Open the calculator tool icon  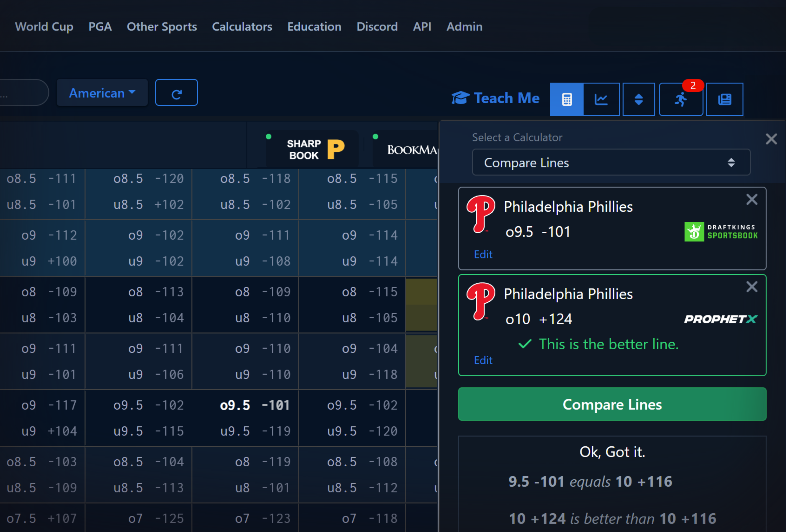pos(567,99)
